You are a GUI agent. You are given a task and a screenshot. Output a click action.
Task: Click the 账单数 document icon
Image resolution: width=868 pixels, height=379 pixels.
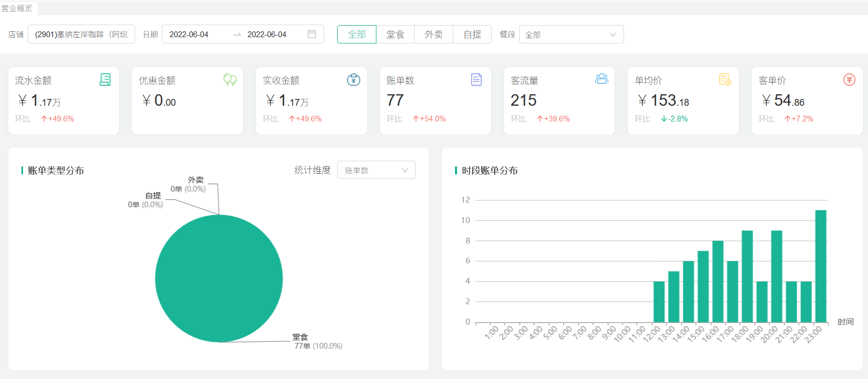click(x=476, y=80)
